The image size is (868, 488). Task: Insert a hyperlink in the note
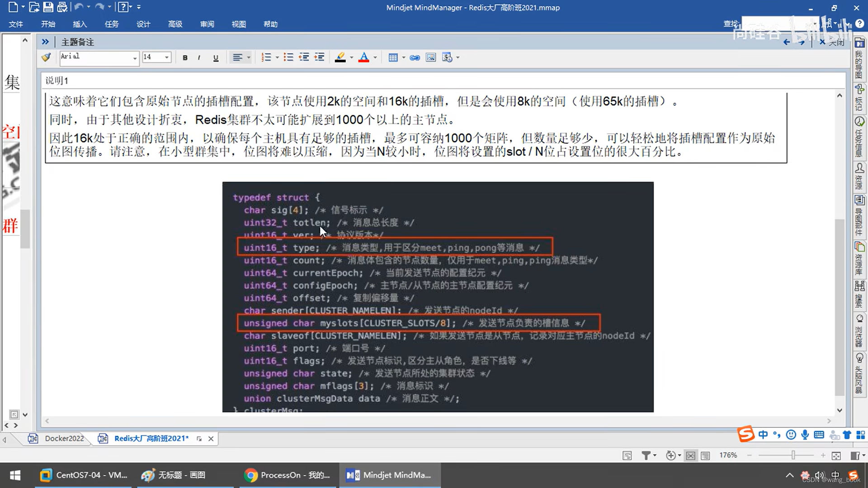coord(415,57)
